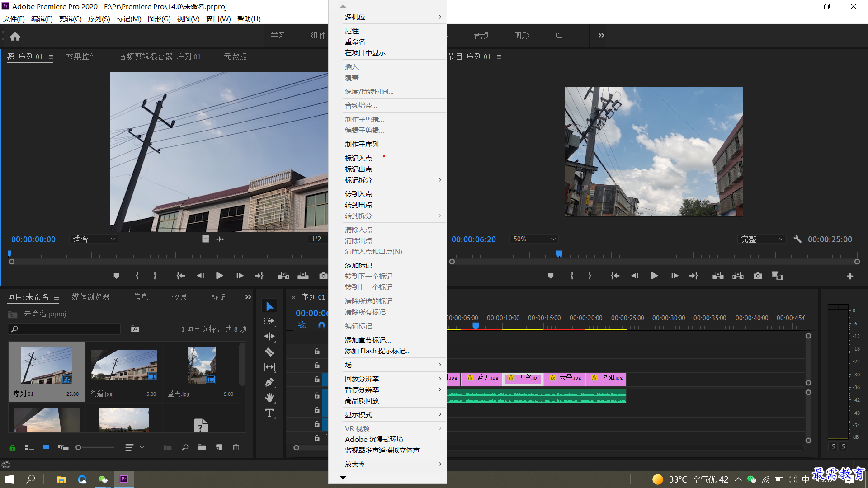868x488 pixels.
Task: Select the Track Select Forward tool
Action: point(269,321)
